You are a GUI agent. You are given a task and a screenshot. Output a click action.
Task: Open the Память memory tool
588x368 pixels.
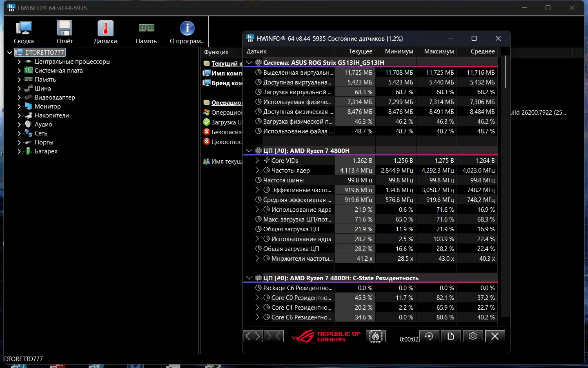click(146, 32)
